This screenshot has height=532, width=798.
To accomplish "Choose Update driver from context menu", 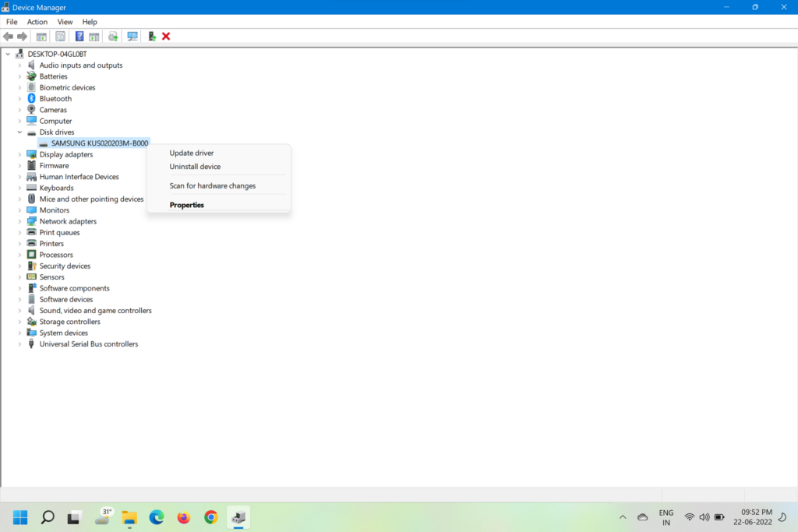I will (x=192, y=153).
